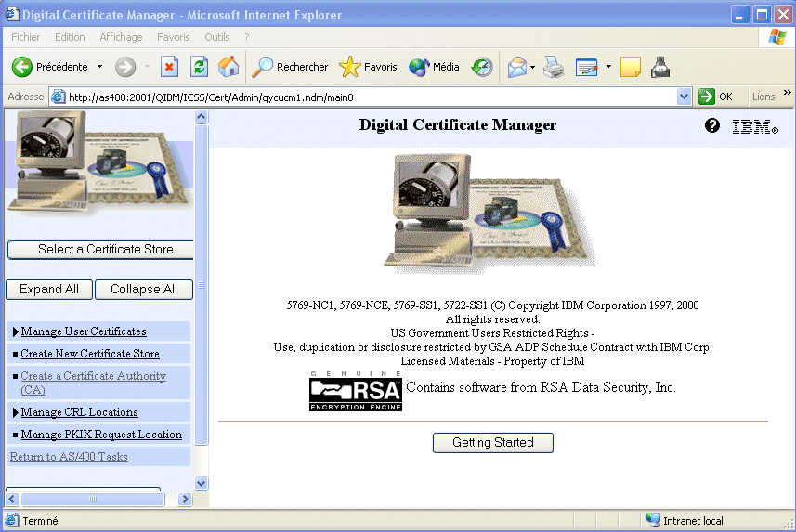796x532 pixels.
Task: Click the Intranet local zone icon
Action: 652,520
